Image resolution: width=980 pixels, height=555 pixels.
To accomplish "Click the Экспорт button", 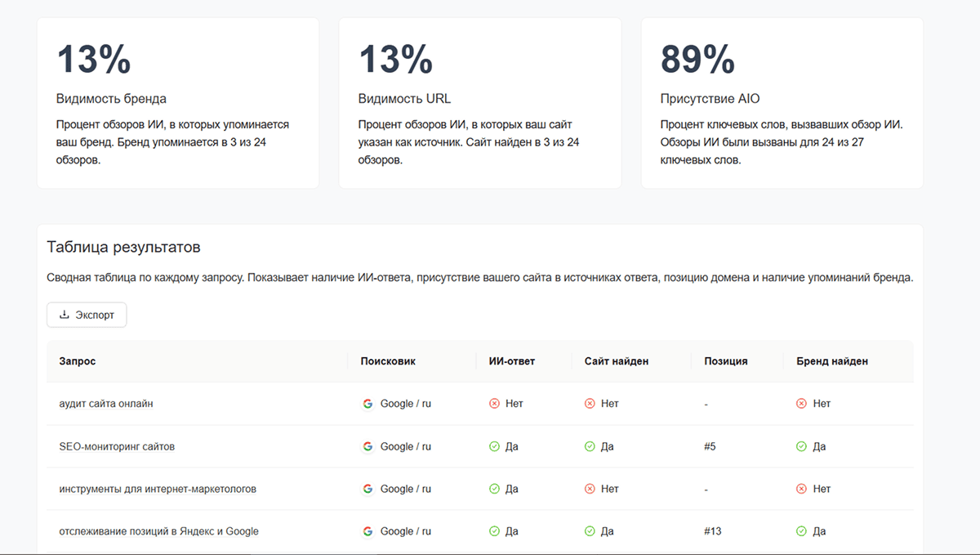I will 86,314.
